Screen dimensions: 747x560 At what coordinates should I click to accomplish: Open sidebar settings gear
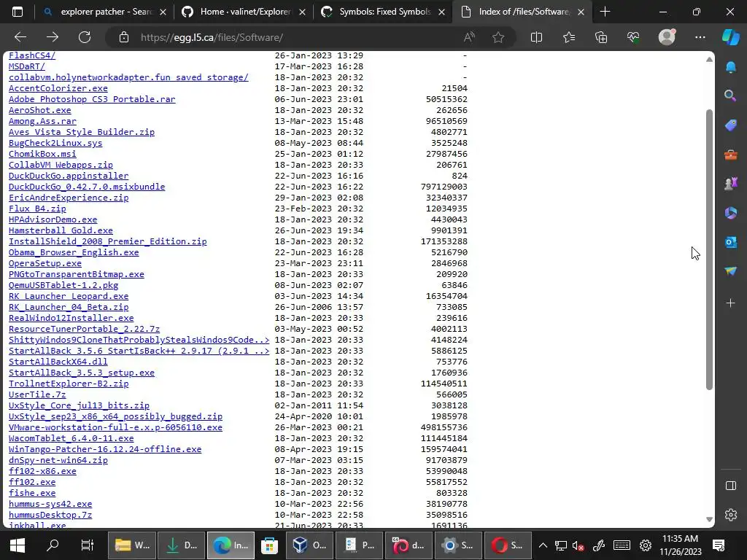pos(731,515)
